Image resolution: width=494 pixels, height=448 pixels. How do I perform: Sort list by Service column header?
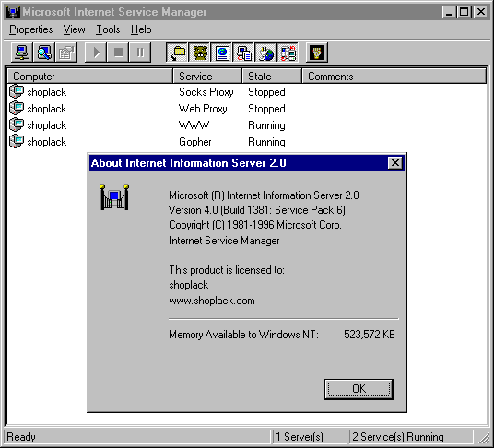coord(207,77)
